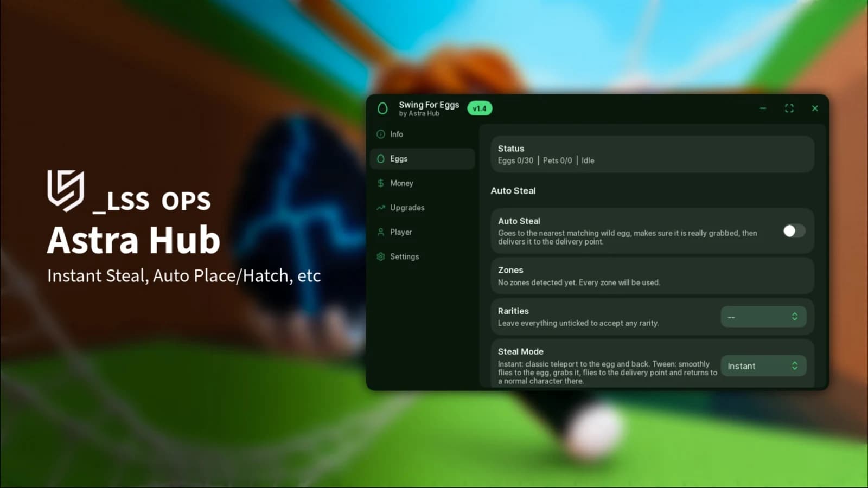Open the Steal Mode dropdown showing Instant
This screenshot has width=868, height=488.
pyautogui.click(x=763, y=366)
